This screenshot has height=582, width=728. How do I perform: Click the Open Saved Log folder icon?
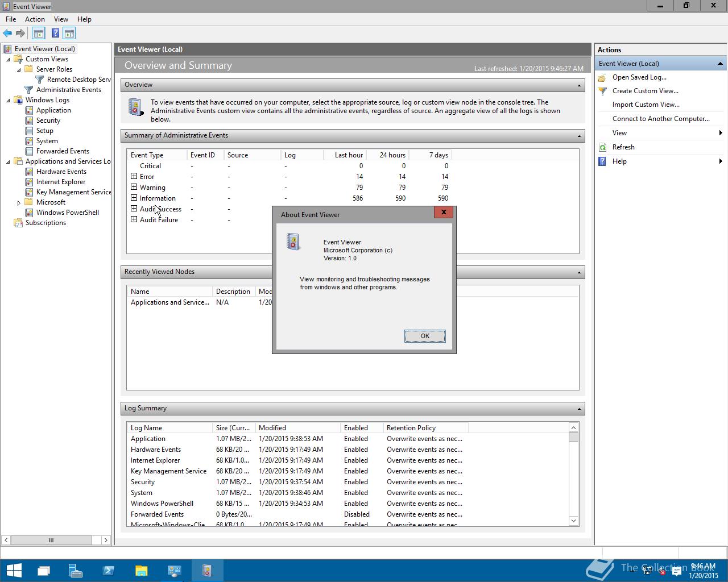point(602,77)
